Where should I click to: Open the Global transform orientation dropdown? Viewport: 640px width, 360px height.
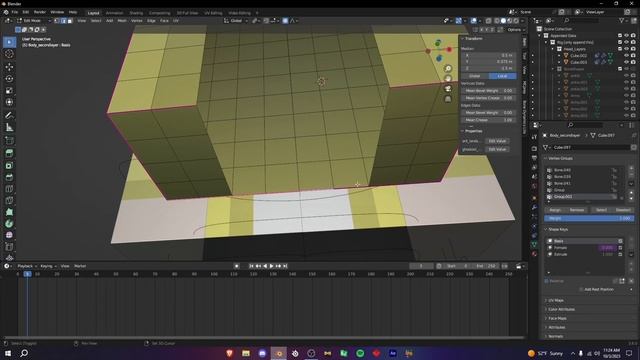pos(236,20)
